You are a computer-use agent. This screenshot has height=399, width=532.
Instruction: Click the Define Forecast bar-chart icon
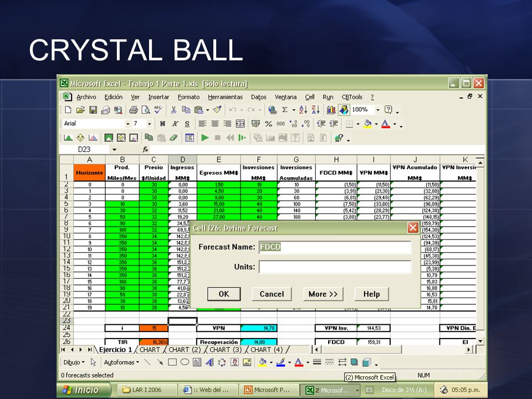point(93,138)
